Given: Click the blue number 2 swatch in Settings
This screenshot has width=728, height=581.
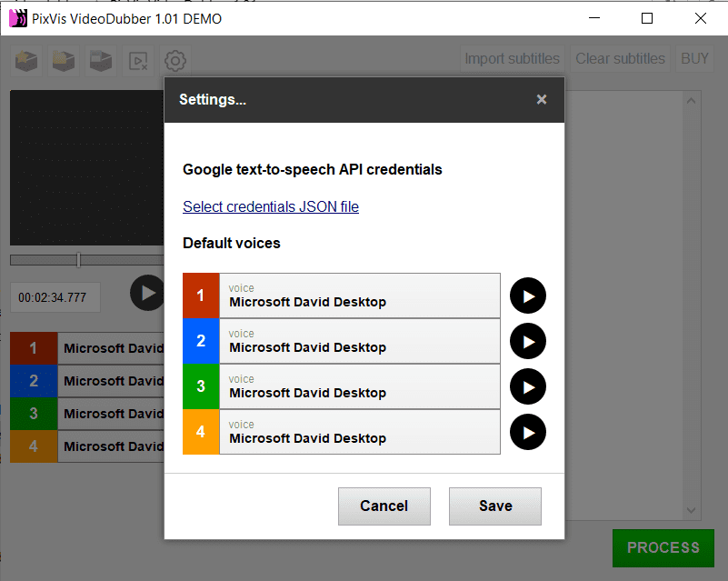Looking at the screenshot, I should [x=201, y=341].
